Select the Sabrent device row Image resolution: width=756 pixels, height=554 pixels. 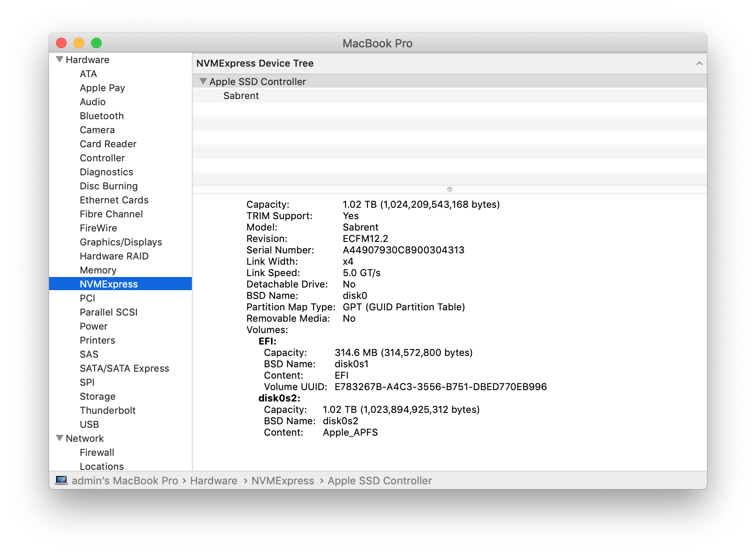point(449,96)
